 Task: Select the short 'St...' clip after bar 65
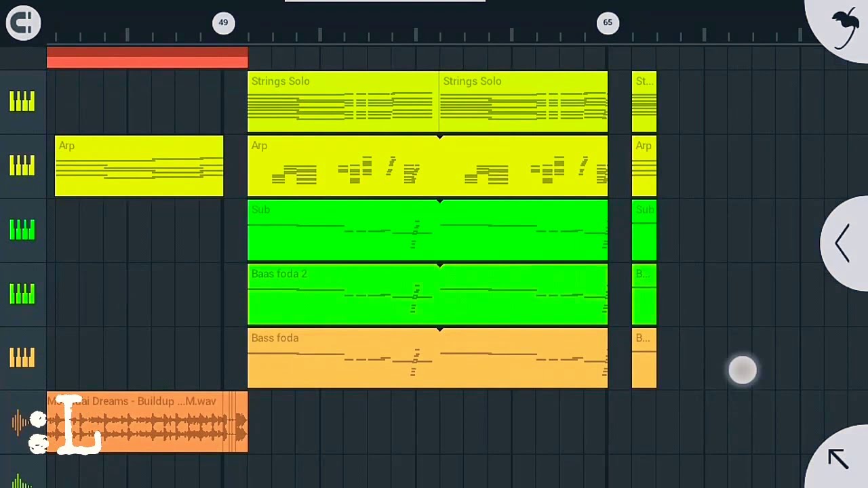click(644, 102)
